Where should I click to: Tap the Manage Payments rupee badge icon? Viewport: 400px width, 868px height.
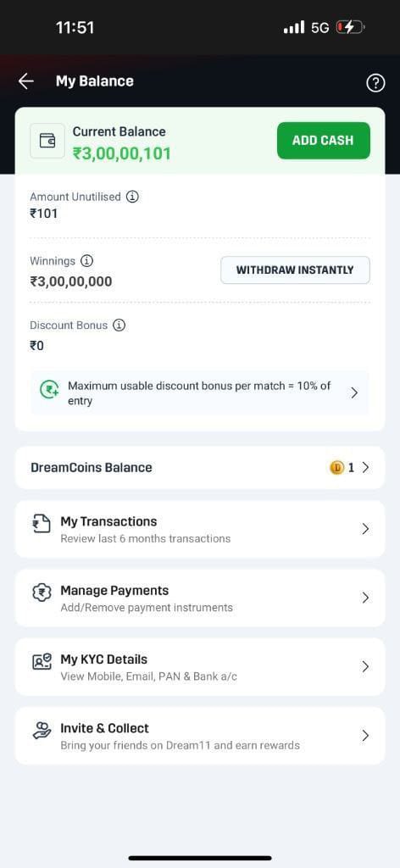(42, 593)
